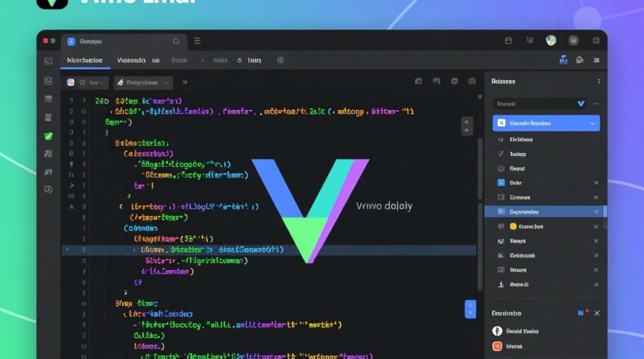Click the blue icon with red notification badge
Image resolution: width=644 pixels, height=359 pixels.
coord(582,313)
